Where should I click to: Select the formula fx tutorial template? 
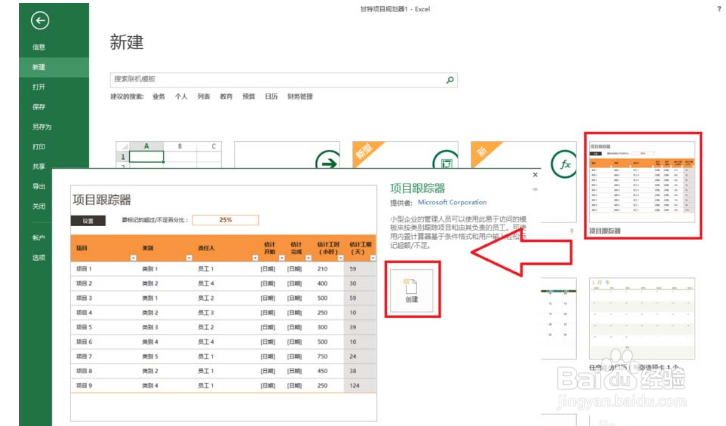(523, 155)
